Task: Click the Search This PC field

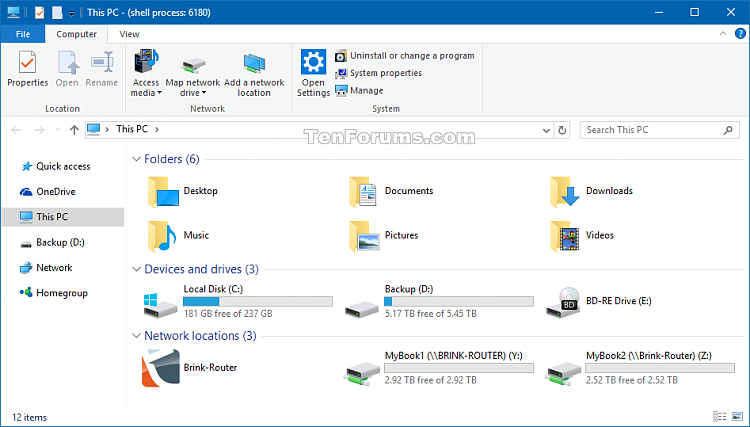Action: [660, 130]
